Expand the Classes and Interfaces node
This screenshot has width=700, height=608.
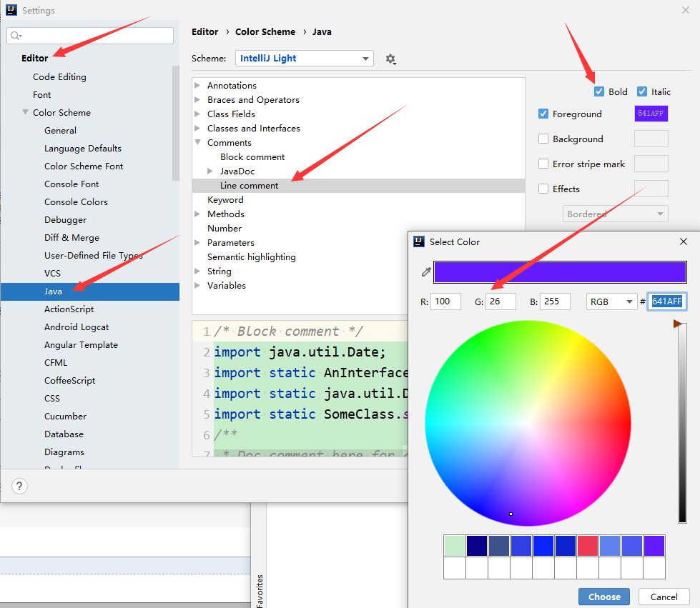tap(197, 128)
